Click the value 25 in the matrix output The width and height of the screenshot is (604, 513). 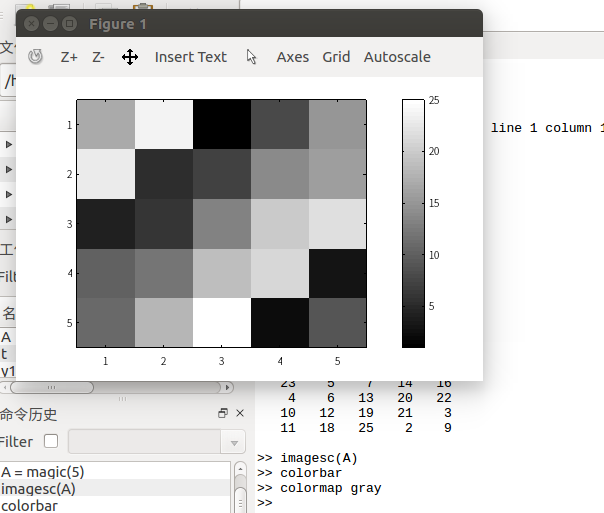[366, 428]
